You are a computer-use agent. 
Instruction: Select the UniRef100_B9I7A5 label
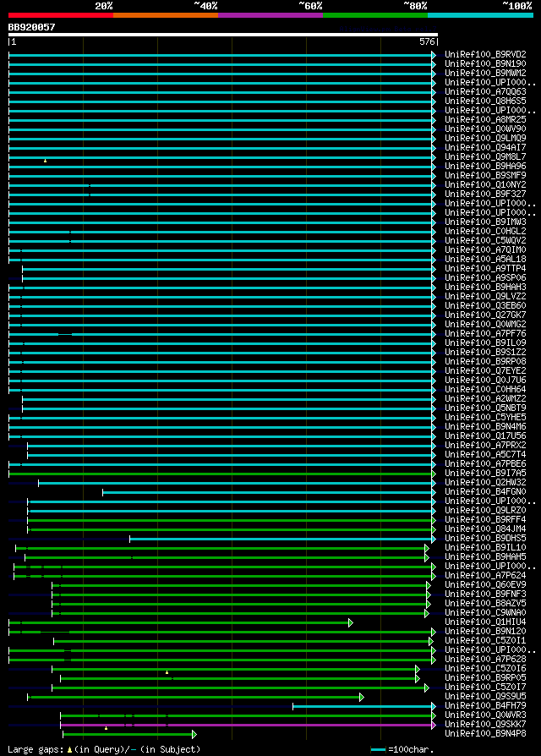485,473
